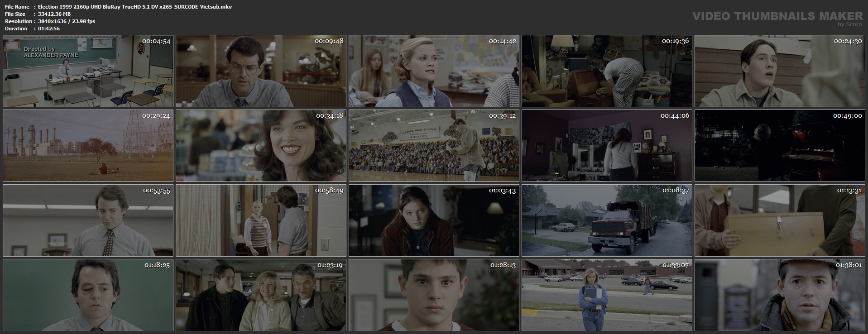Click the resolution value 3840x1636 / 23.98 fps
The height and width of the screenshot is (334, 868).
click(x=67, y=21)
